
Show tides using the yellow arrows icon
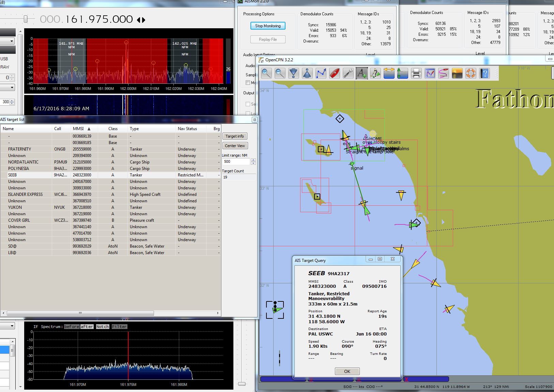point(389,73)
